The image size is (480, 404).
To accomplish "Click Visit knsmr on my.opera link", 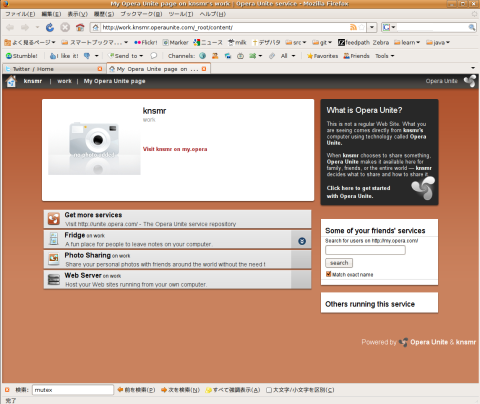I will click(x=175, y=149).
